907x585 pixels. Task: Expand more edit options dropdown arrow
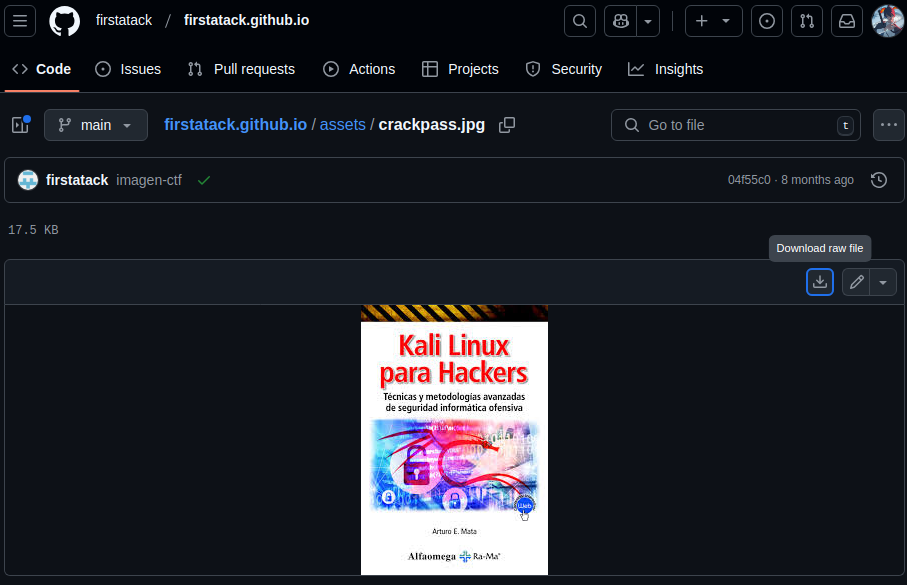coord(883,282)
